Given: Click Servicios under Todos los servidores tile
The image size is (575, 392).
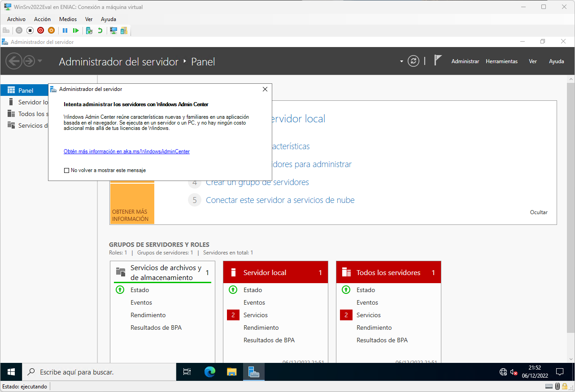Looking at the screenshot, I should pyautogui.click(x=369, y=315).
